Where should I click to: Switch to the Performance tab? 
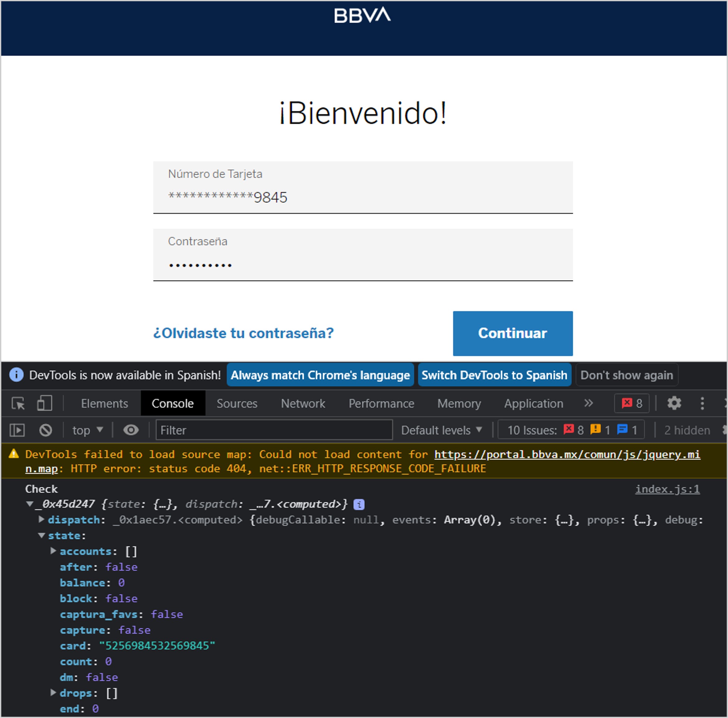[x=381, y=403]
